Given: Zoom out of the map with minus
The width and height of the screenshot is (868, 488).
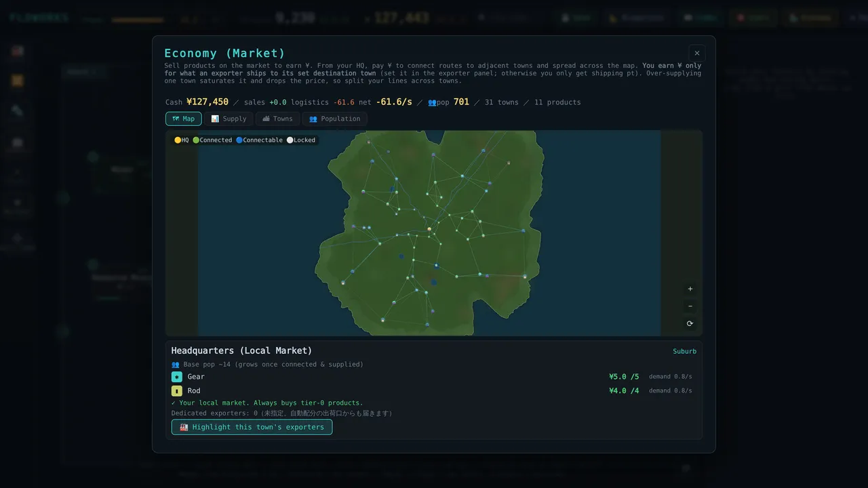Looking at the screenshot, I should [x=690, y=306].
